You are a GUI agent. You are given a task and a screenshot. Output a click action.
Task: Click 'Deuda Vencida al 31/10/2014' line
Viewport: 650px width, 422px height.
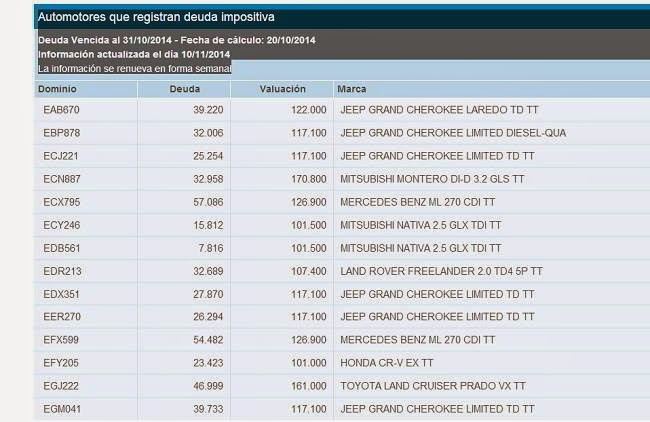[x=177, y=40]
